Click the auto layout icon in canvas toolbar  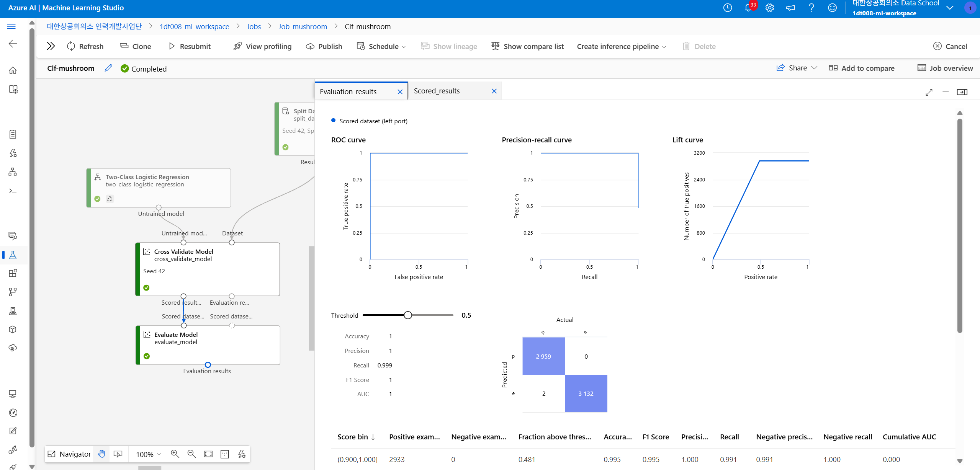(x=242, y=454)
